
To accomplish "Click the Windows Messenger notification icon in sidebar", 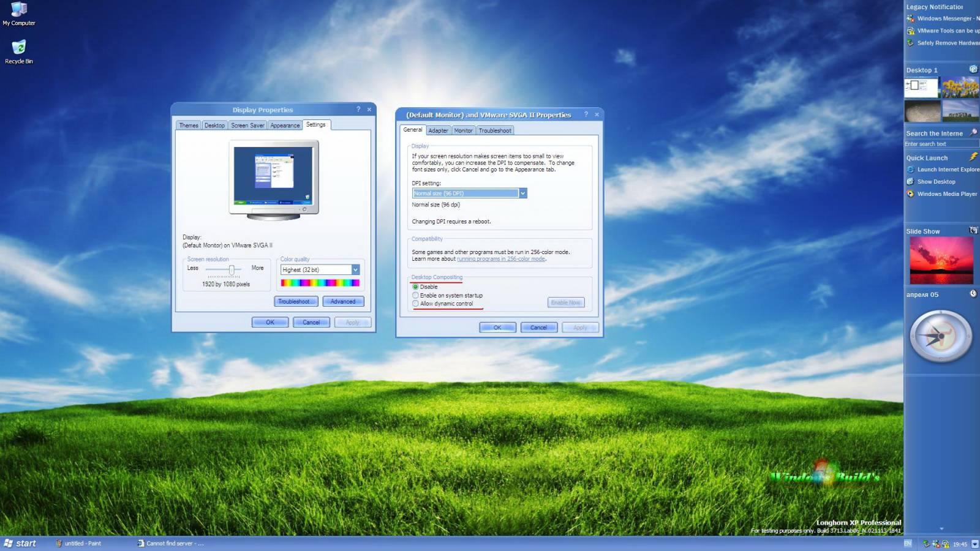I will pyautogui.click(x=910, y=18).
